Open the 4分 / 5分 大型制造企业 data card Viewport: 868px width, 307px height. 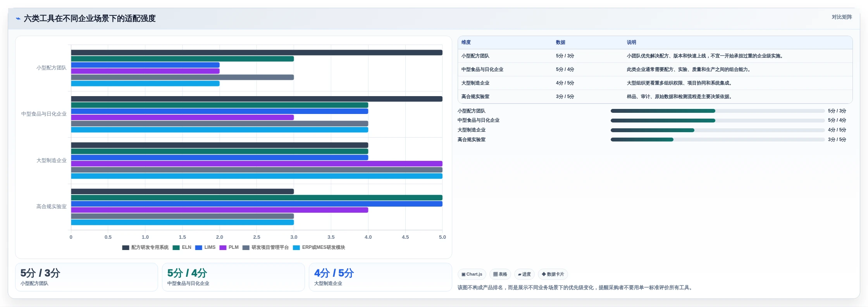click(x=380, y=277)
